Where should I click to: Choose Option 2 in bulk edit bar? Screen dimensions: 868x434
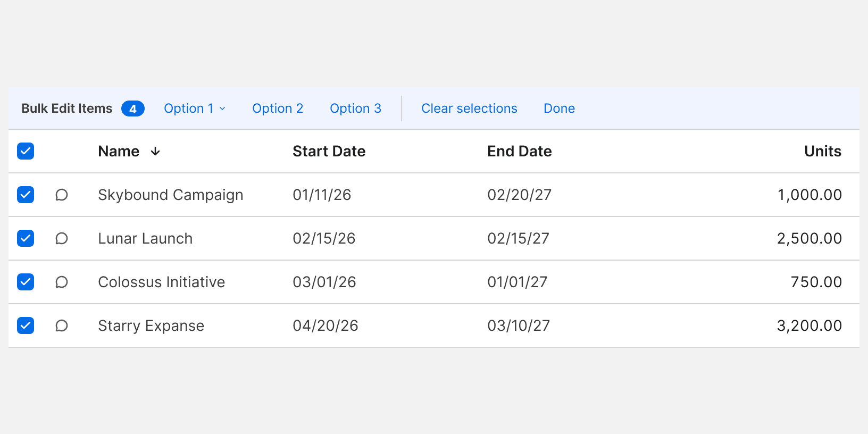coord(278,108)
